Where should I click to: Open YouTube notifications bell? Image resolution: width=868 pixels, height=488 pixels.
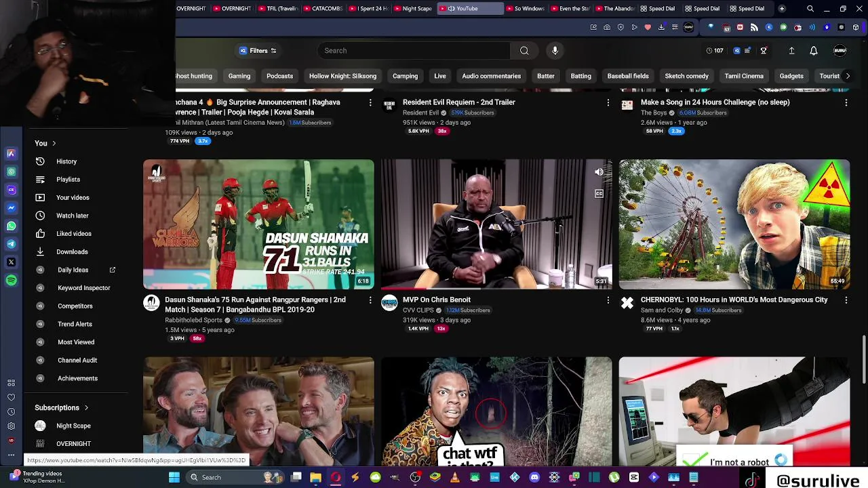click(813, 50)
